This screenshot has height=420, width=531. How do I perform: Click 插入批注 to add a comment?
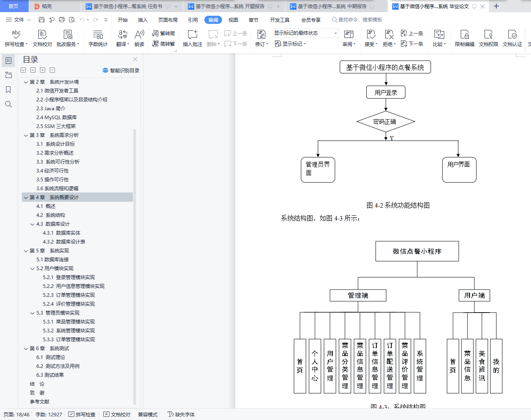pyautogui.click(x=193, y=38)
